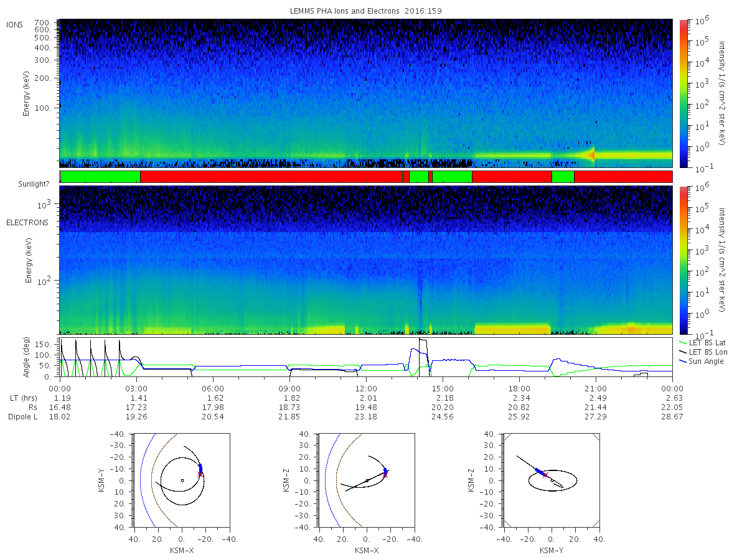This screenshot has height=560, width=747.
Task: Click the '12:00' time axis tick label
Action: 366,389
